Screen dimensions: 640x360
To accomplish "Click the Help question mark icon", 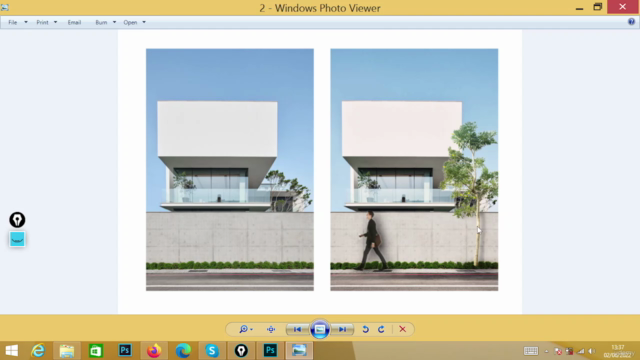I will (631, 22).
